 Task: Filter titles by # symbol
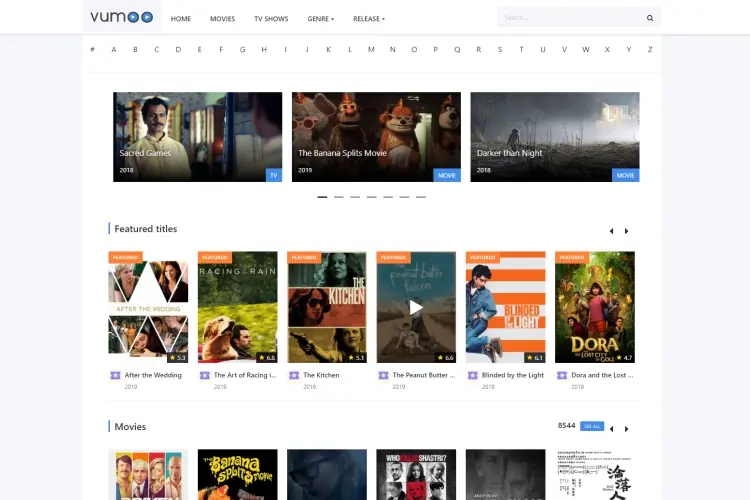(x=92, y=49)
